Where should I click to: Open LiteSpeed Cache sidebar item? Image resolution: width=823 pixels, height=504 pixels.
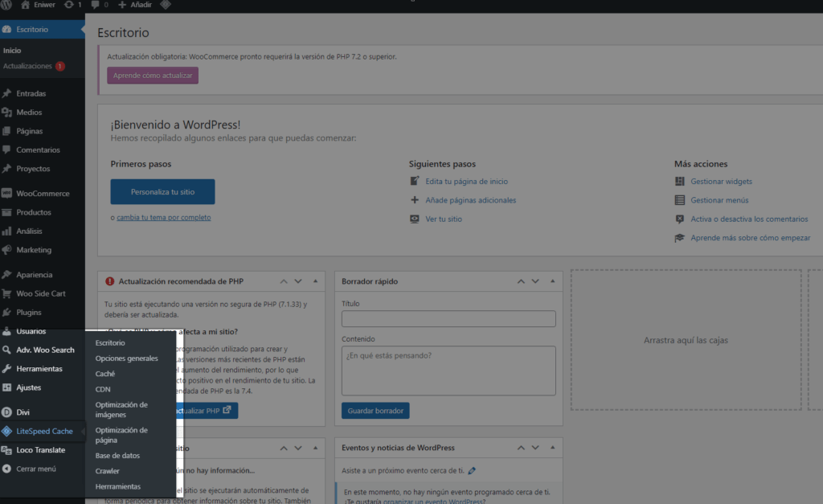point(43,431)
